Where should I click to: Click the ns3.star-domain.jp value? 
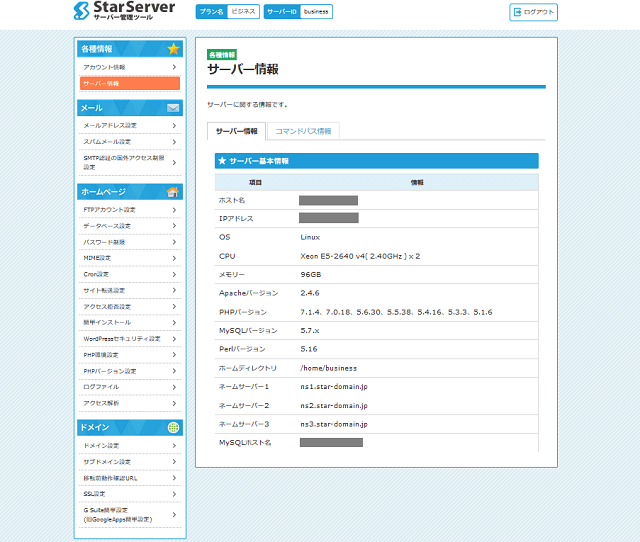coord(334,424)
